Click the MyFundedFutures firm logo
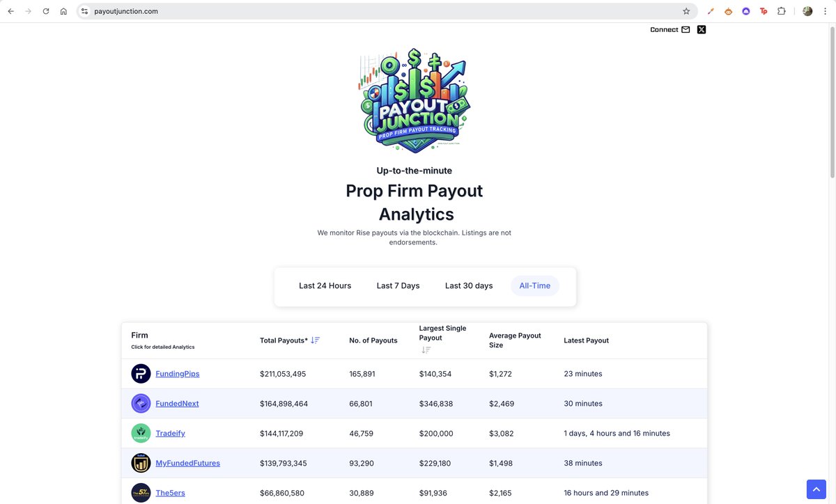This screenshot has height=504, width=836. [x=141, y=463]
